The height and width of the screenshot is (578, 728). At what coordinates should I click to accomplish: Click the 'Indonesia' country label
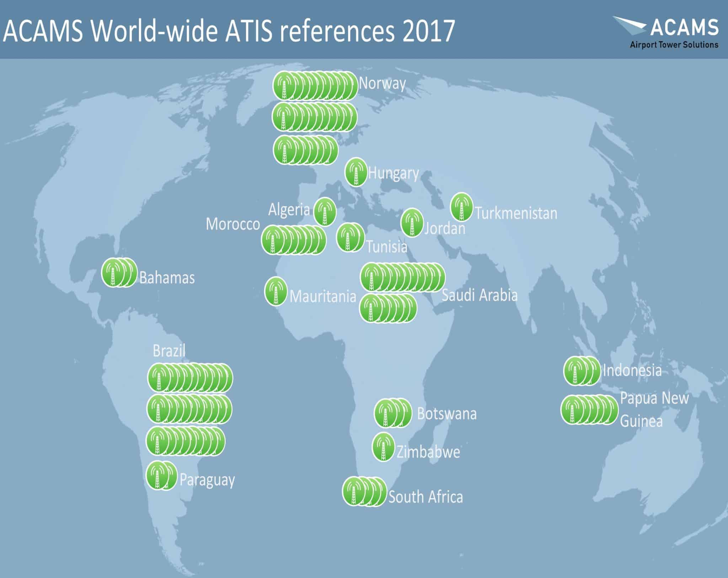[632, 371]
